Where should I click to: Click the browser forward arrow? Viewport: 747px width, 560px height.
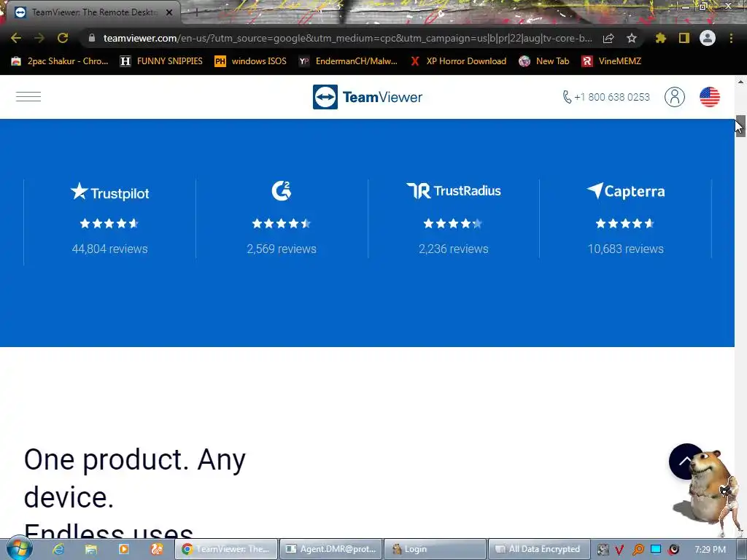[39, 38]
